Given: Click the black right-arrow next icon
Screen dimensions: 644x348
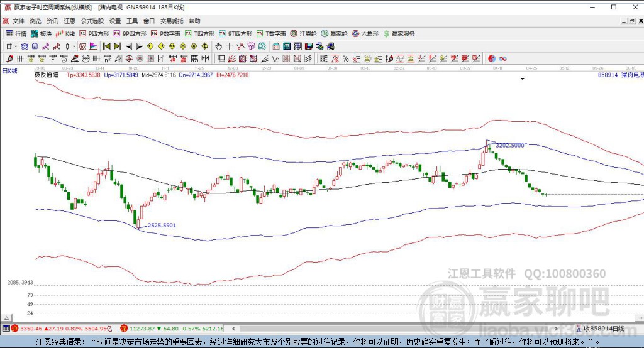Looking at the screenshot, I should click(140, 46).
